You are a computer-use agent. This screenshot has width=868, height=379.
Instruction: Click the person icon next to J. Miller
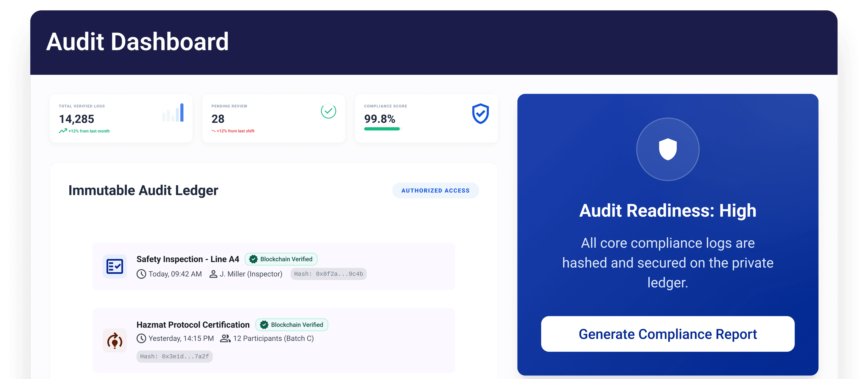tap(213, 274)
